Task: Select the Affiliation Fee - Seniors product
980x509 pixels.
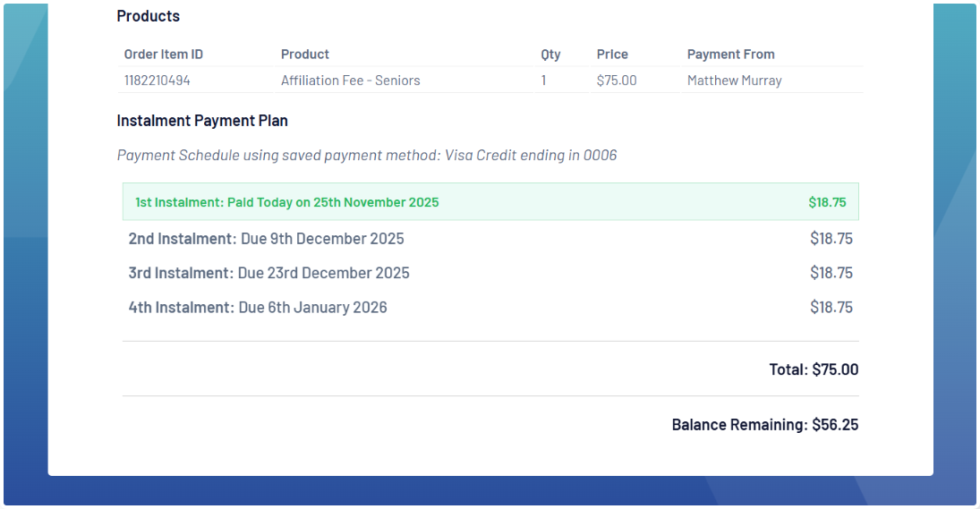Action: 350,81
